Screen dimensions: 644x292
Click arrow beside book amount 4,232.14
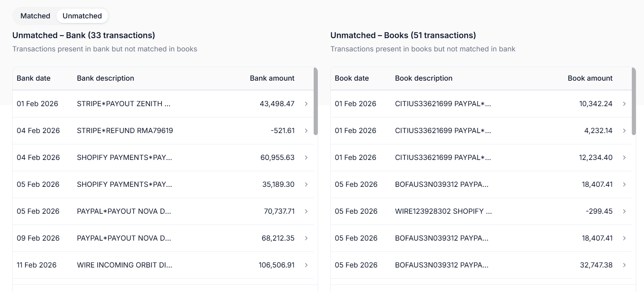pyautogui.click(x=624, y=131)
